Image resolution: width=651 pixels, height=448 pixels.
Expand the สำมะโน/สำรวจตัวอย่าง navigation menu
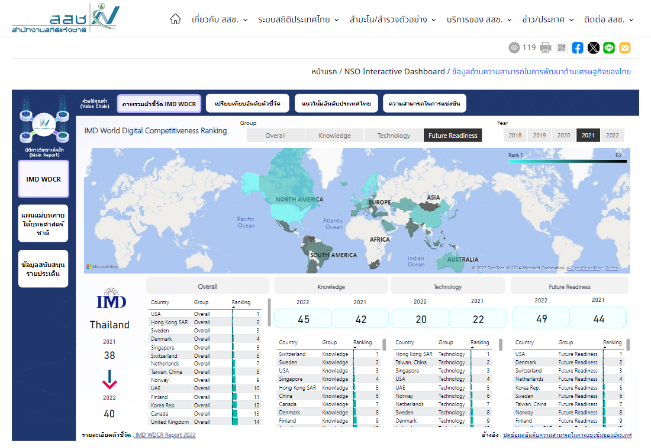pyautogui.click(x=393, y=20)
